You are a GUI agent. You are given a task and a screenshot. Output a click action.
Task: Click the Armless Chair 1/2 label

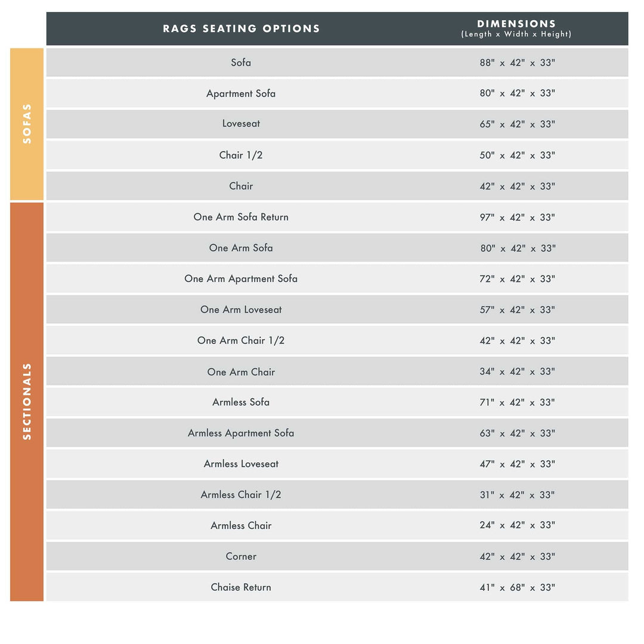[x=241, y=495]
